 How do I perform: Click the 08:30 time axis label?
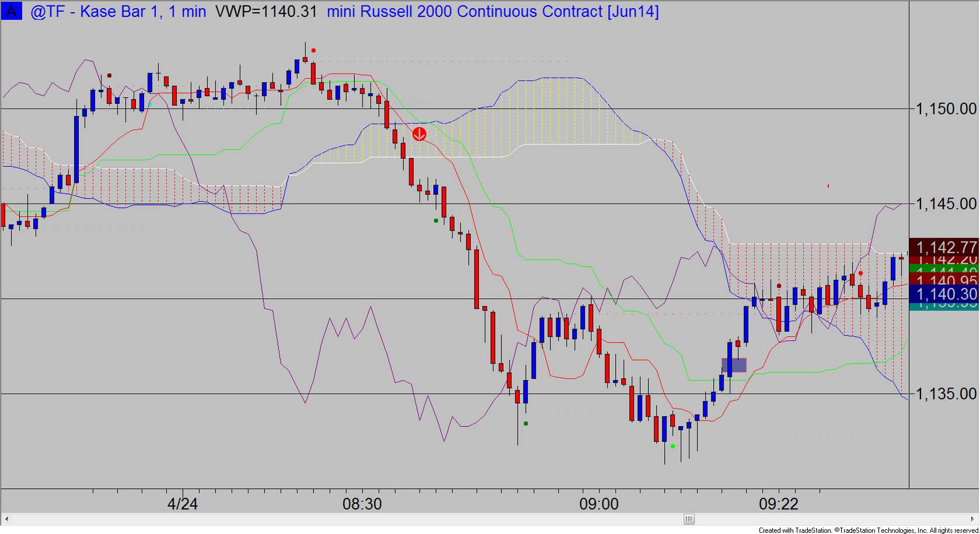362,504
